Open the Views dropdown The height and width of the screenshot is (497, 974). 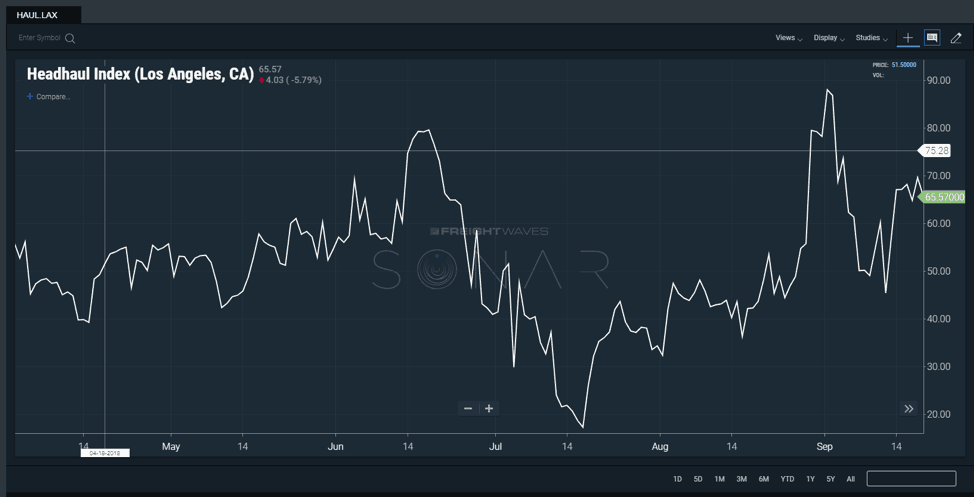click(788, 38)
